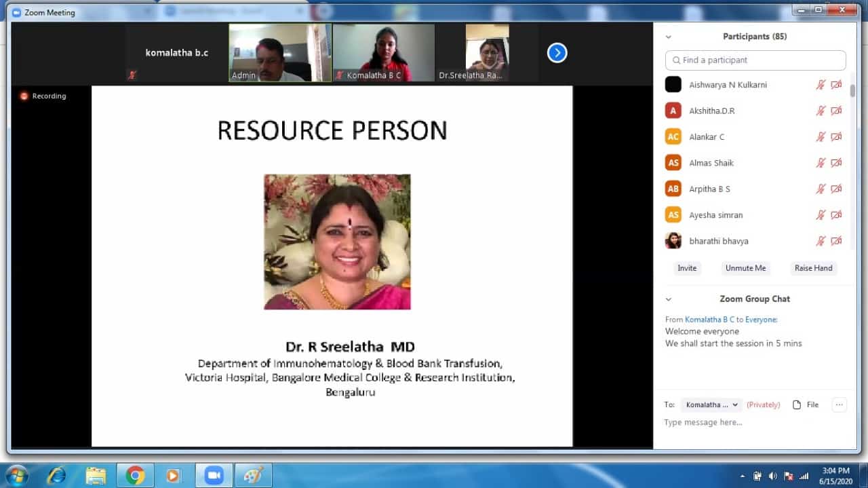The height and width of the screenshot is (488, 868).
Task: Select Ayesha simran in participants list
Action: [x=715, y=215]
